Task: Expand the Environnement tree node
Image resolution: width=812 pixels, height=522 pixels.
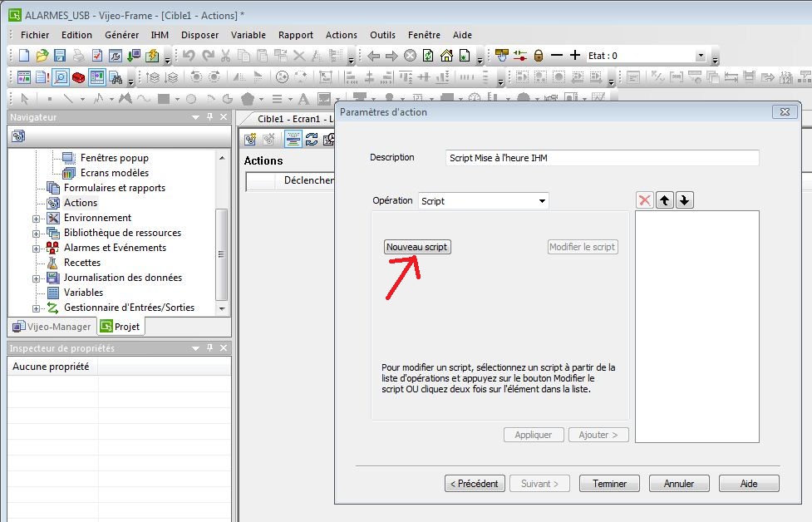Action: [37, 219]
